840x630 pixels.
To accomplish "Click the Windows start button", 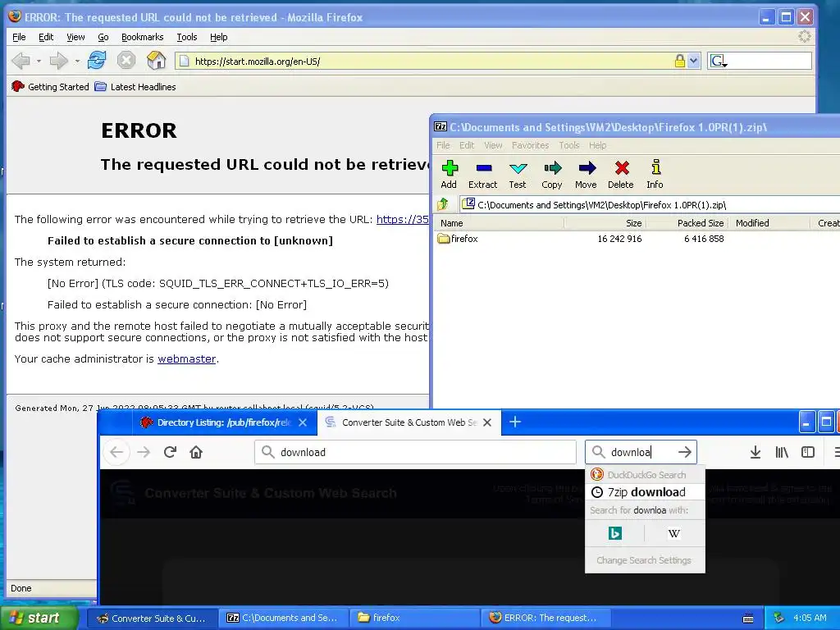I will coord(39,618).
